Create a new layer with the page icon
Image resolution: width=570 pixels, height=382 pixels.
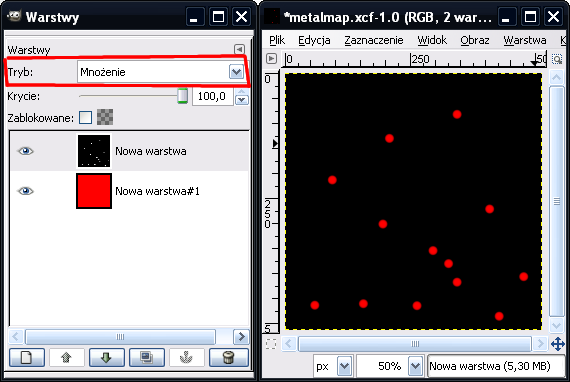pyautogui.click(x=27, y=357)
